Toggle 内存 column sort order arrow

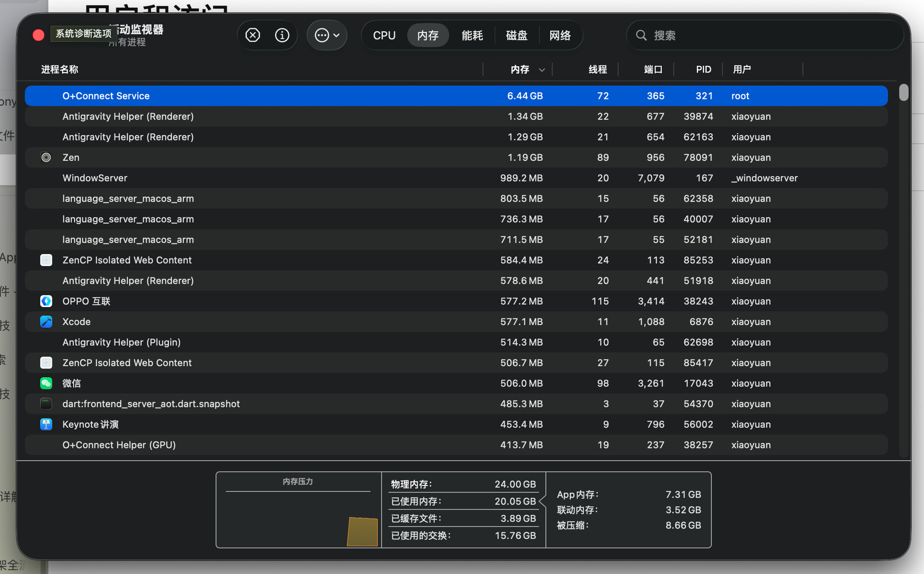542,70
